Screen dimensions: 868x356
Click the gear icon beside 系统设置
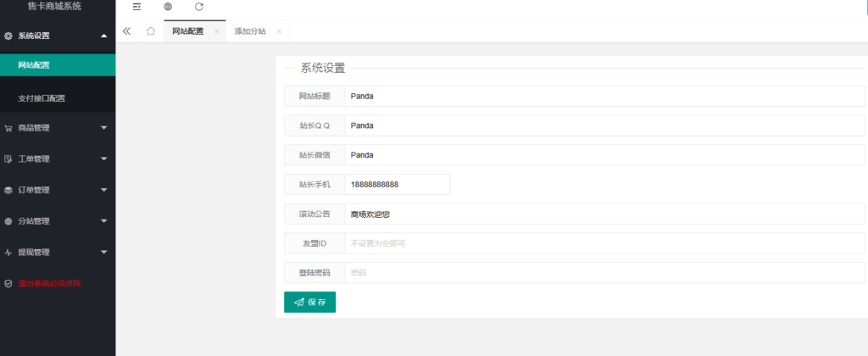click(x=8, y=36)
